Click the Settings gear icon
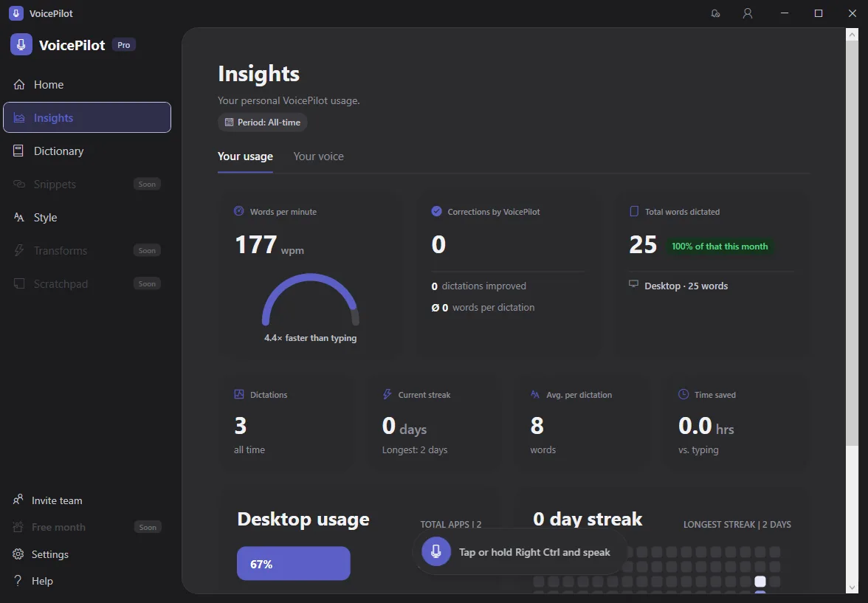The width and height of the screenshot is (868, 603). point(18,554)
